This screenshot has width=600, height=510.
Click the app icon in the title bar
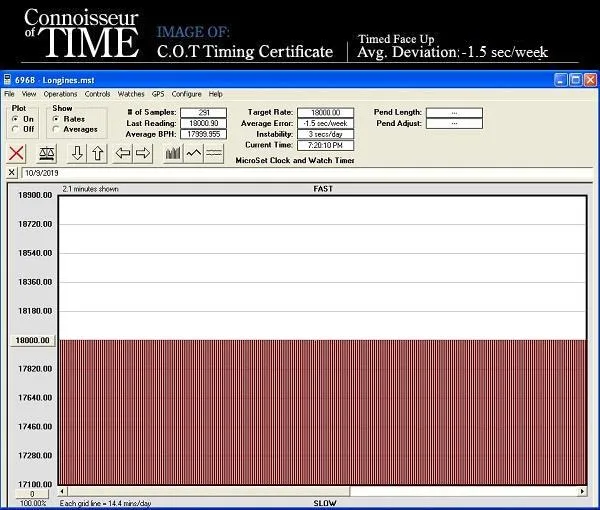point(7,80)
